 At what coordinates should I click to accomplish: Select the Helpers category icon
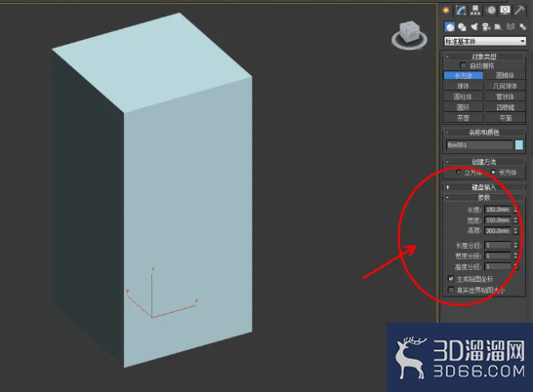pos(498,27)
